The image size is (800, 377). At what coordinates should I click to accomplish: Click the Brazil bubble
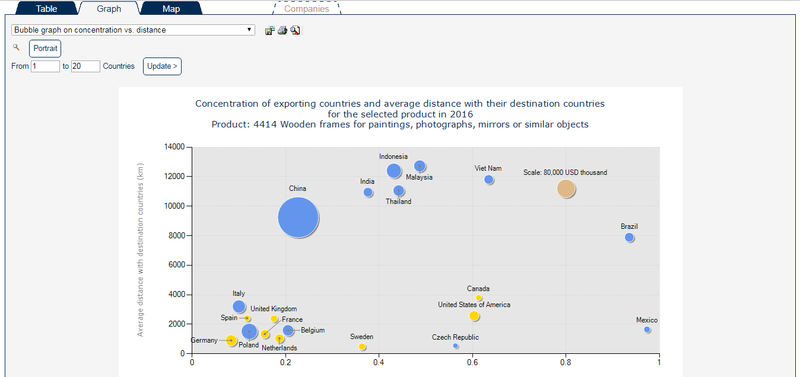[x=629, y=237]
